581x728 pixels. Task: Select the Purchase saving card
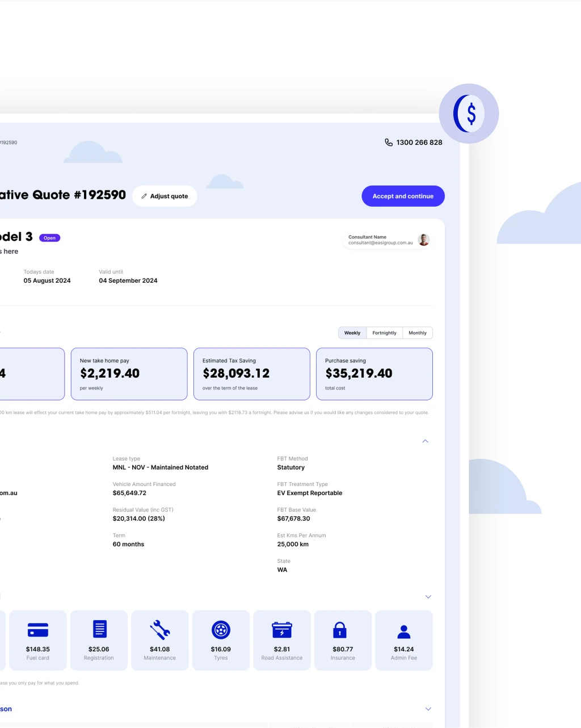pos(374,374)
